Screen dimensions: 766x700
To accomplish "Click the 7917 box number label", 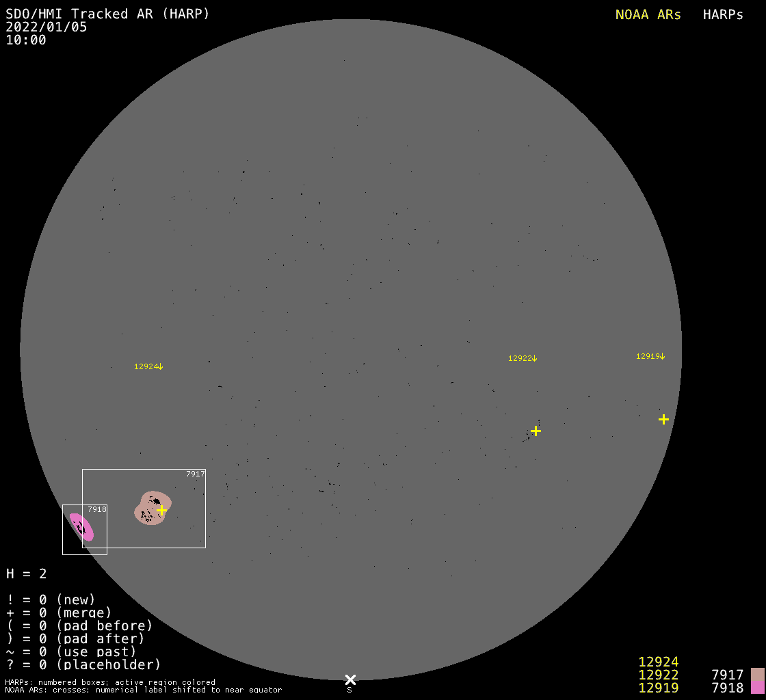I will (195, 474).
